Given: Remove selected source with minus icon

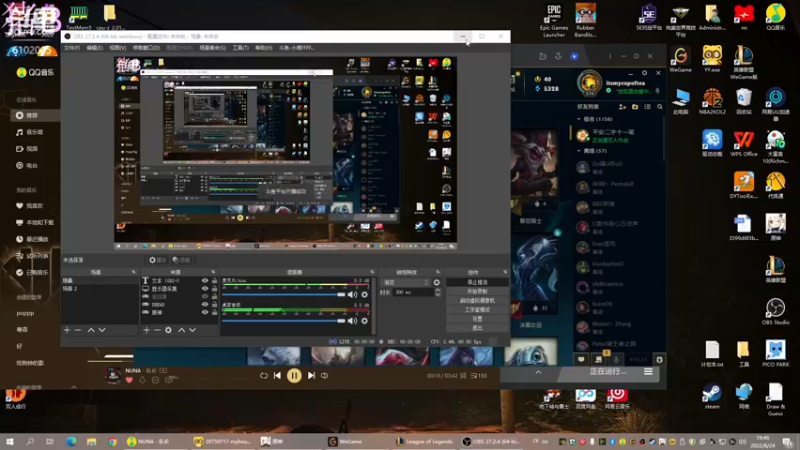Looking at the screenshot, I should pos(157,330).
